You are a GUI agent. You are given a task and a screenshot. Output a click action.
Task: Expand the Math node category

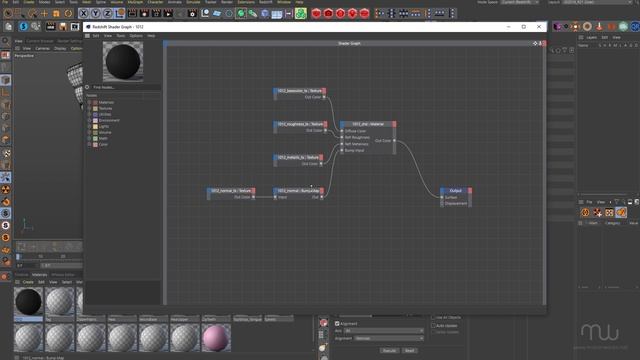point(89,138)
